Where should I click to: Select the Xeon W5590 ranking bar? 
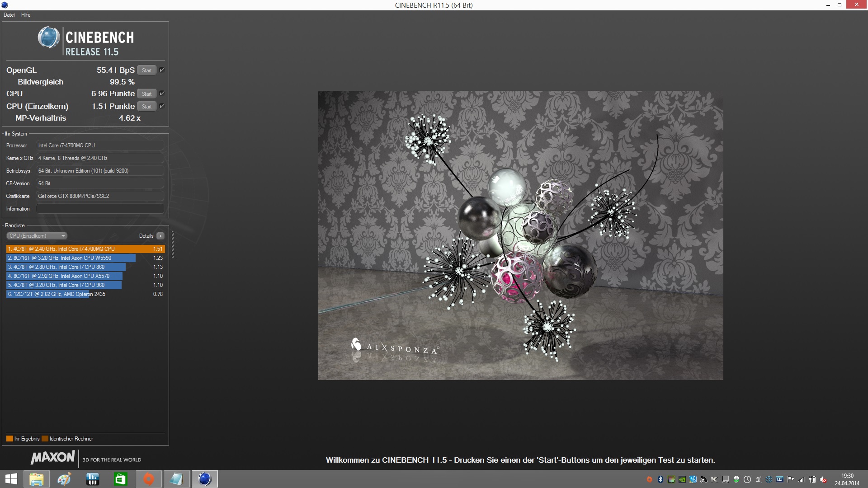point(71,258)
